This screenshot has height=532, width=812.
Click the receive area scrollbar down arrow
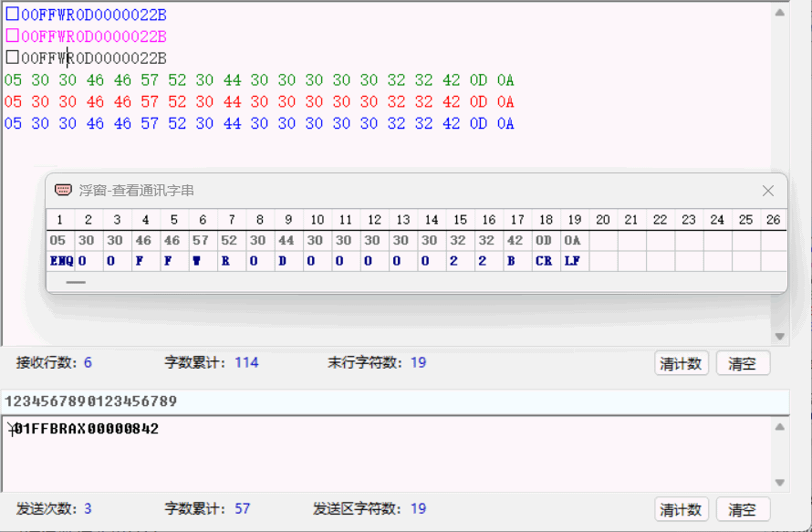click(x=779, y=336)
